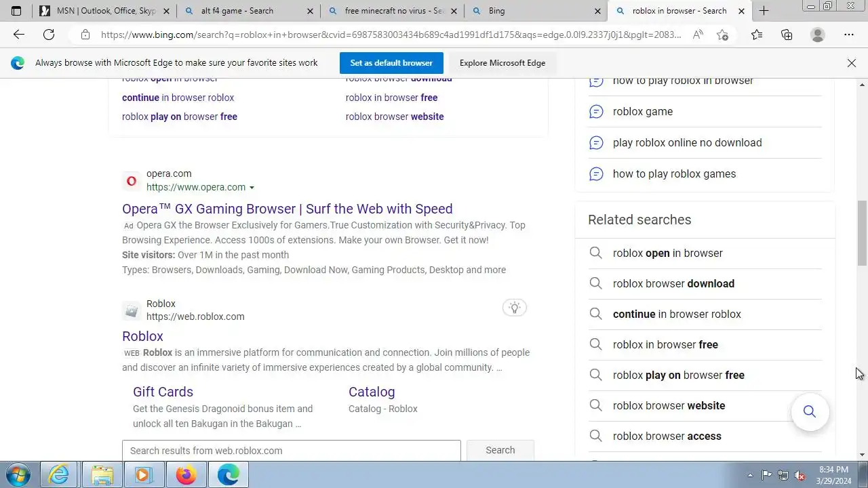
Task: Click the lightbulb icon beside Roblox result
Action: pos(515,308)
